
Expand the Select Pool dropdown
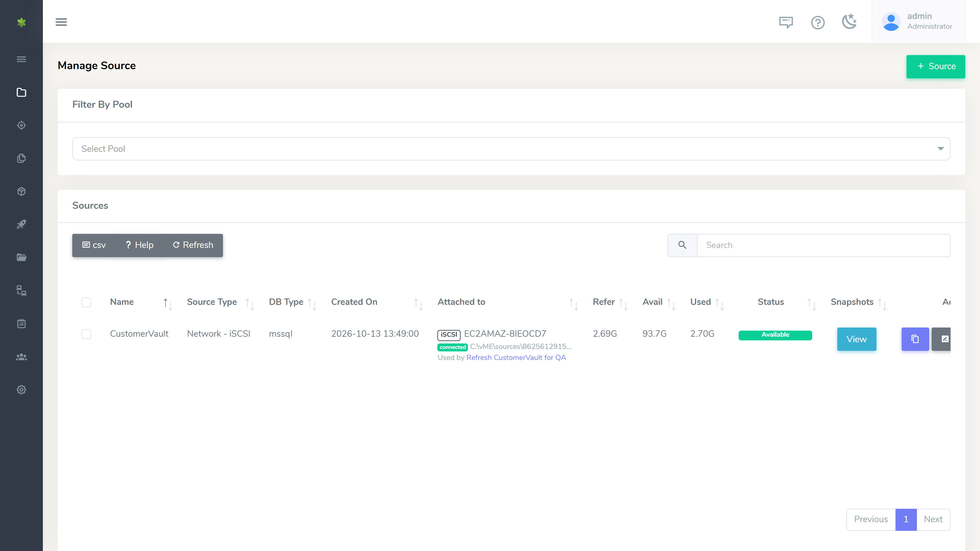(x=511, y=149)
